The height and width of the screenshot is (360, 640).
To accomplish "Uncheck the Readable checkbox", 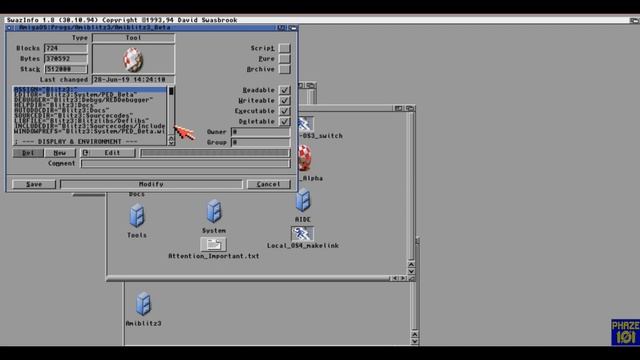I will point(284,90).
